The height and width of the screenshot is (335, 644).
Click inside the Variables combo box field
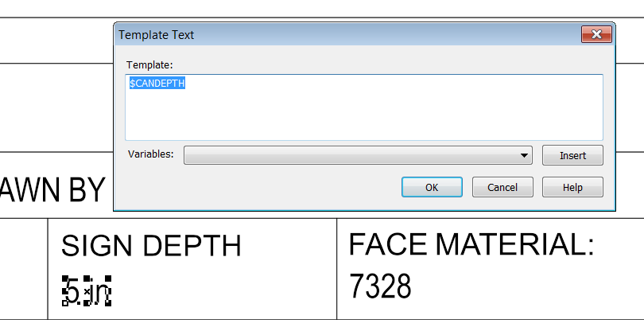click(350, 156)
